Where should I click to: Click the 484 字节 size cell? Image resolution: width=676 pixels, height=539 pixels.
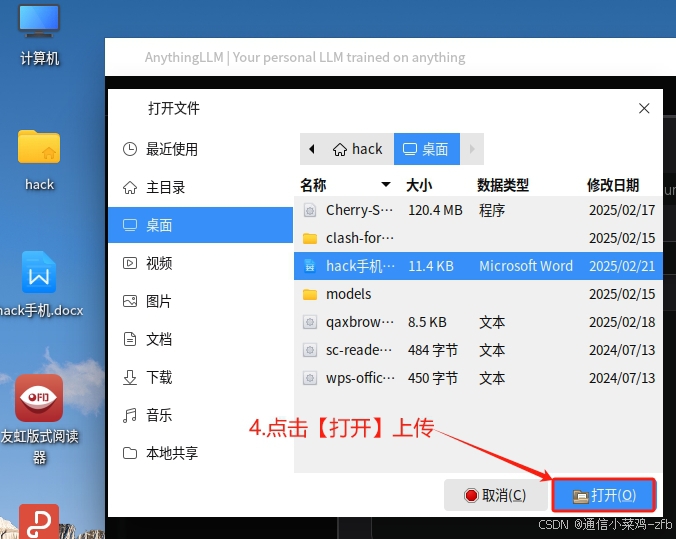pos(433,350)
